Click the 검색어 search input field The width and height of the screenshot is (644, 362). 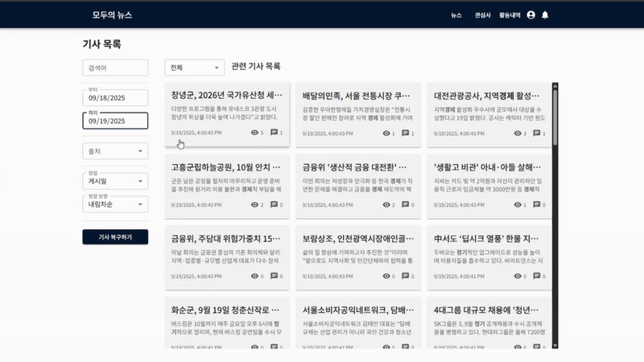(115, 68)
